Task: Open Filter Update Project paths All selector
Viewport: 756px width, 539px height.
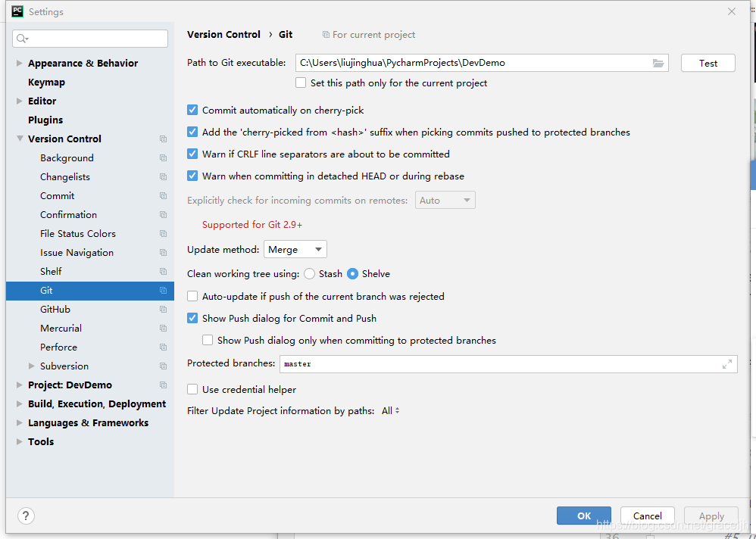Action: [x=391, y=411]
